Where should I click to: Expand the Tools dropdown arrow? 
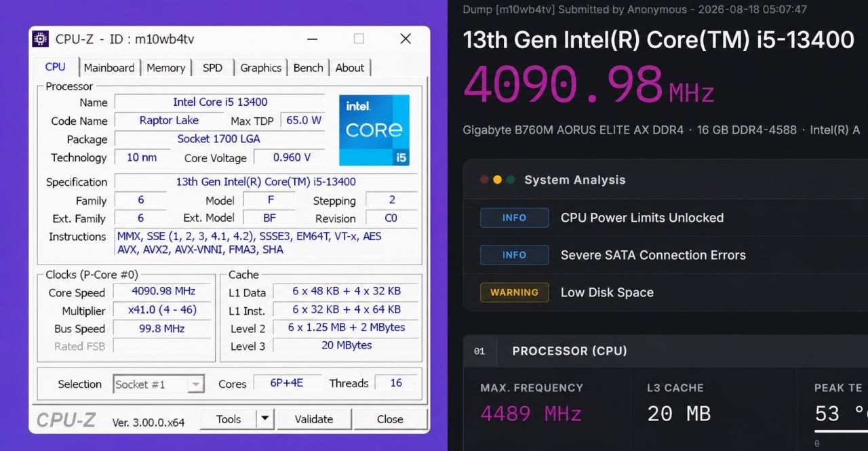pos(265,419)
